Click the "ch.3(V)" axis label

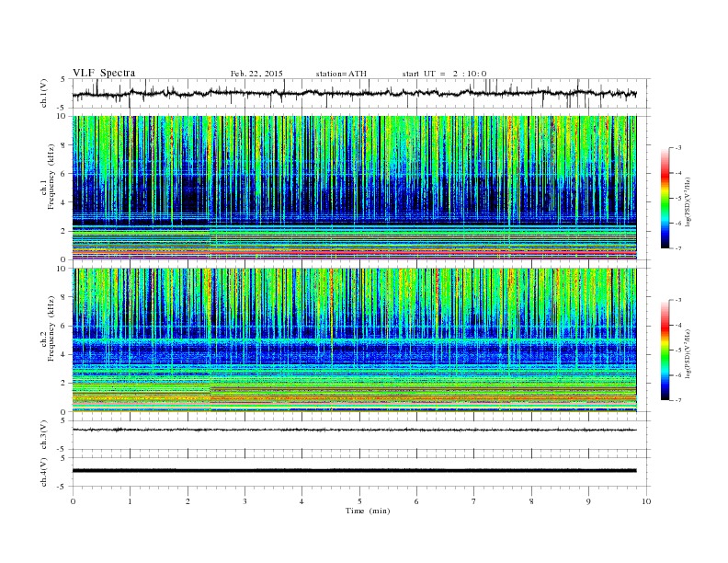coord(44,435)
